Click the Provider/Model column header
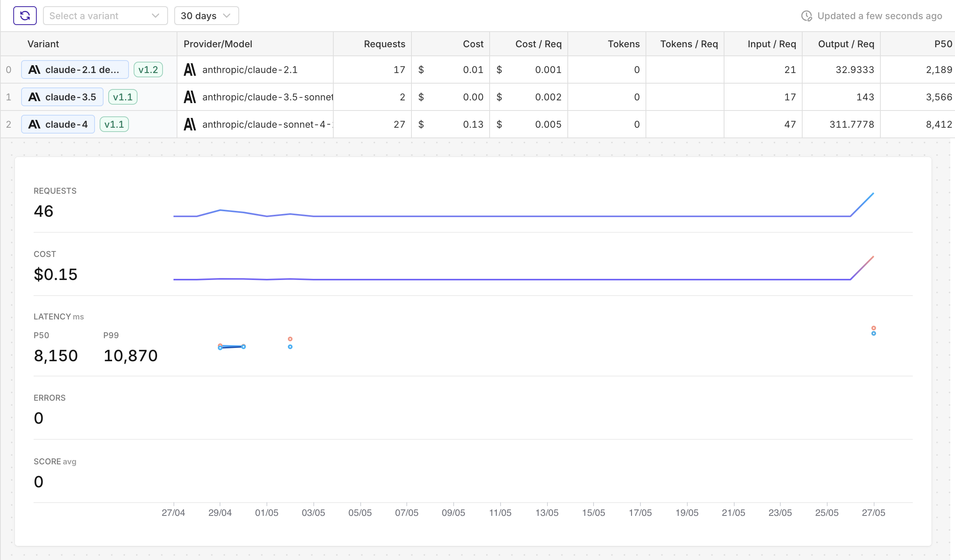The image size is (955, 560). tap(218, 44)
